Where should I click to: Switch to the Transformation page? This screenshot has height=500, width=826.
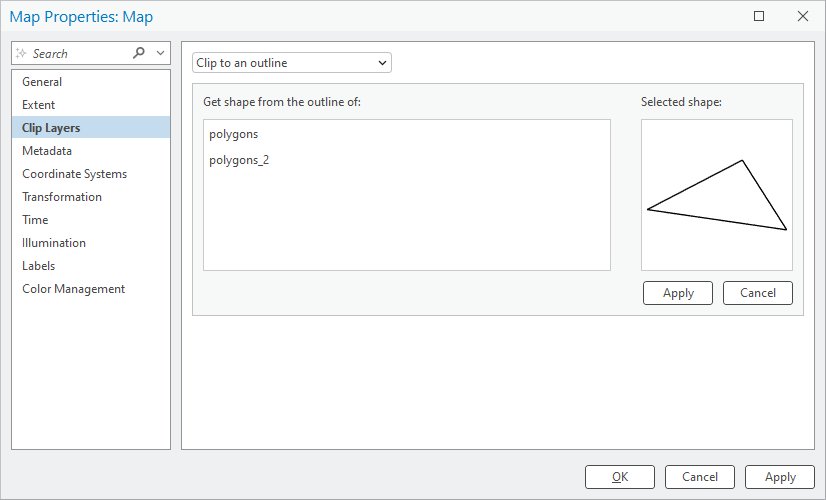(62, 197)
